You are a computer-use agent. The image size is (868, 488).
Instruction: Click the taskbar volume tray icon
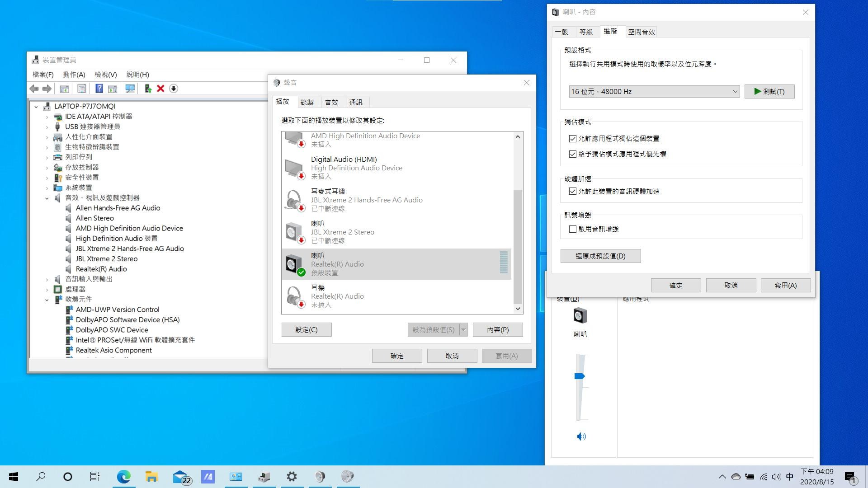(776, 477)
